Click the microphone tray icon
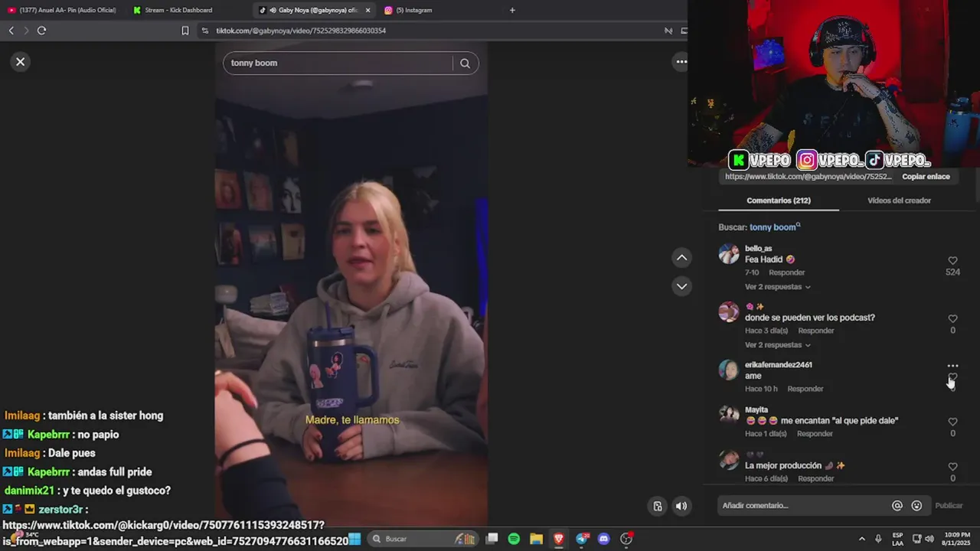Image resolution: width=980 pixels, height=551 pixels. point(878,539)
